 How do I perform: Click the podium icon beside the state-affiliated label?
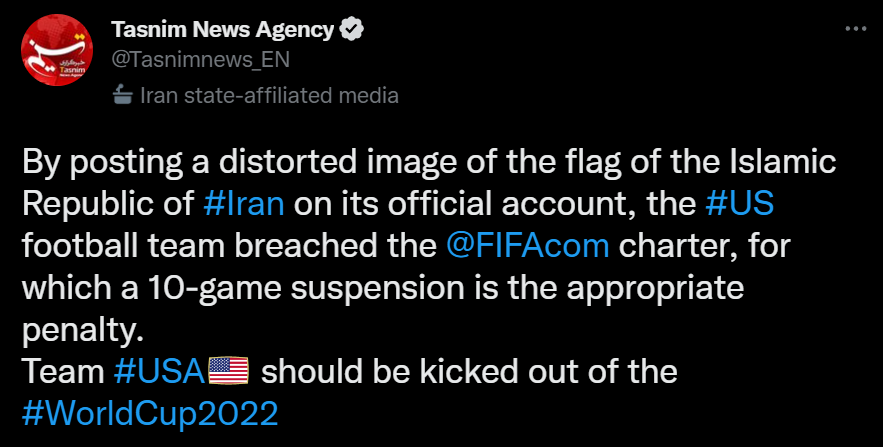click(x=122, y=96)
